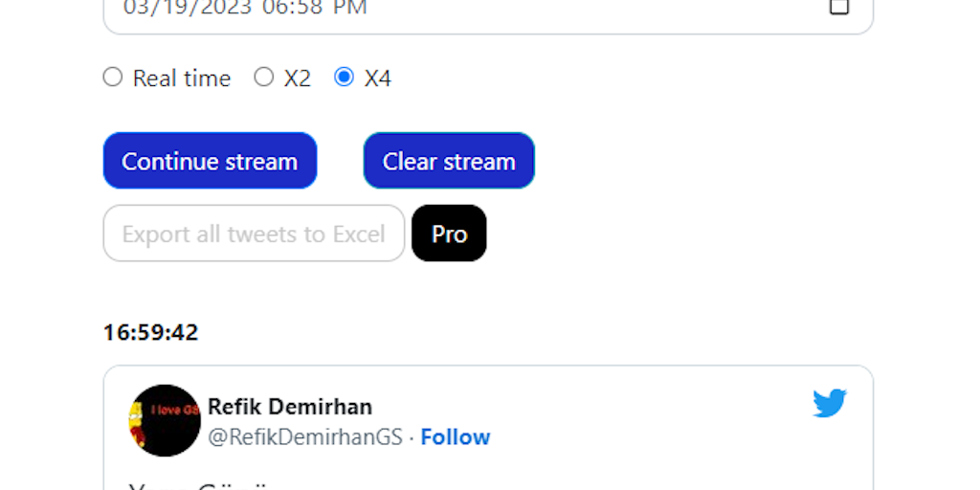Open the Refik Demirhan name link
The width and height of the screenshot is (980, 490).
pos(290,407)
